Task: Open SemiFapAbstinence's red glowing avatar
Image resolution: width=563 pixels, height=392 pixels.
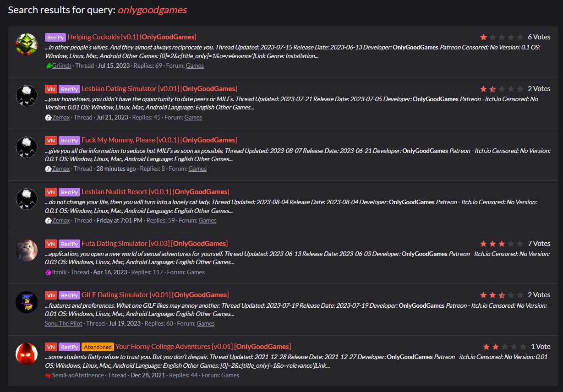Action: click(x=27, y=354)
